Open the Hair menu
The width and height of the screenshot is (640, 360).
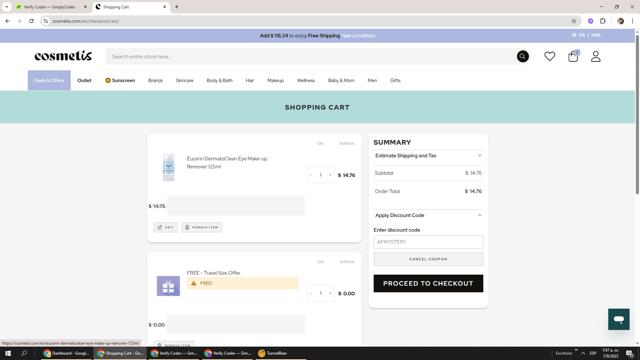250,80
